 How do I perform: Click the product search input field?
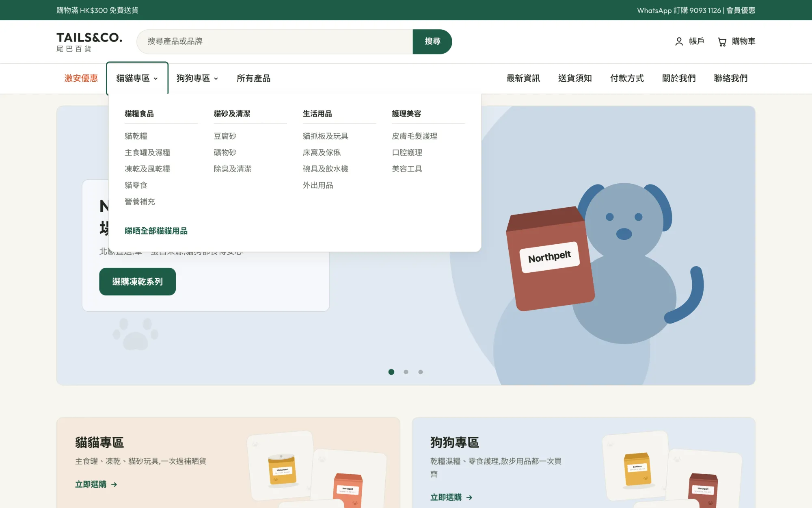click(x=275, y=41)
